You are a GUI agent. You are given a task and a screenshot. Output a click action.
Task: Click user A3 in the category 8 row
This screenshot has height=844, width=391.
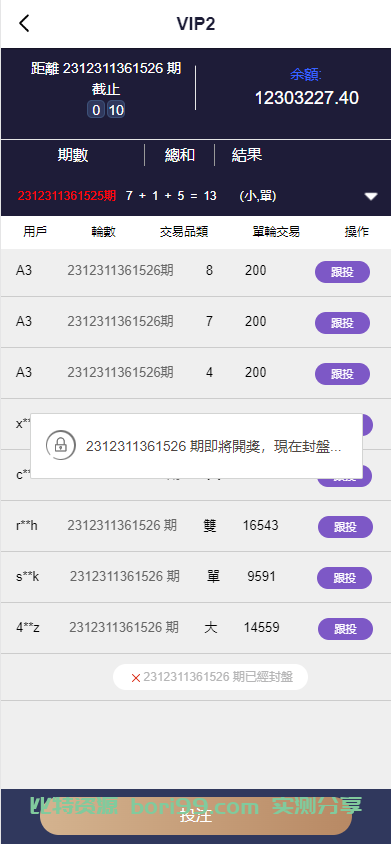click(24, 270)
